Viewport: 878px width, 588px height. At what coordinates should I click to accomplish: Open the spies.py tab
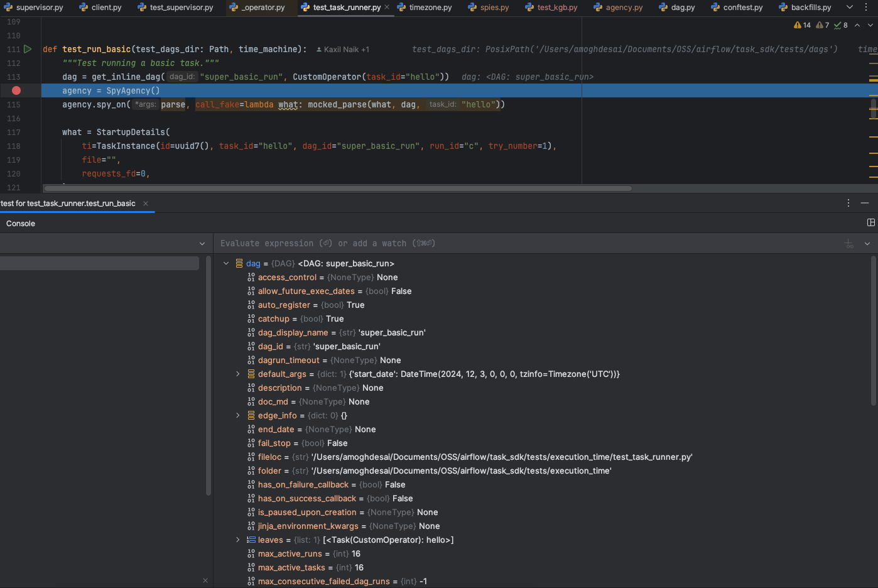point(489,8)
